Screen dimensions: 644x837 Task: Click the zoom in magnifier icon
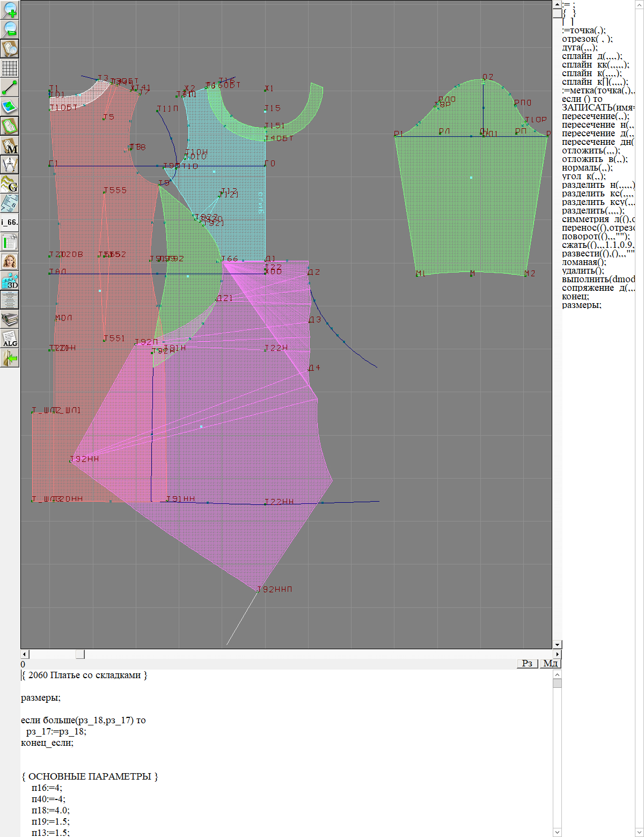[10, 10]
